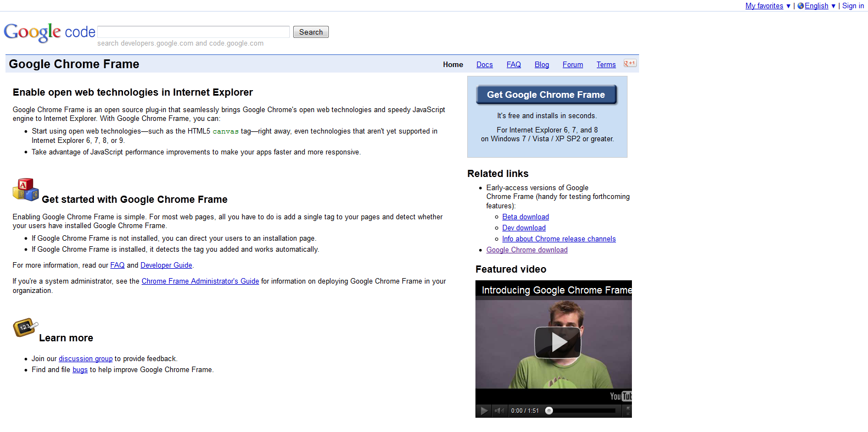Expand the My favorites dropdown arrow
Image resolution: width=868 pixels, height=432 pixels.
coord(788,6)
